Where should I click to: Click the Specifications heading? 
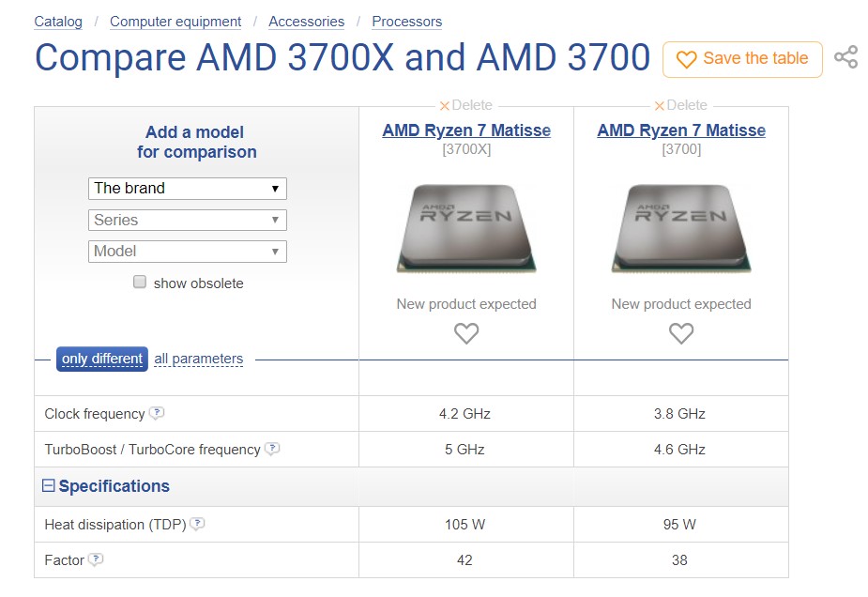114,485
